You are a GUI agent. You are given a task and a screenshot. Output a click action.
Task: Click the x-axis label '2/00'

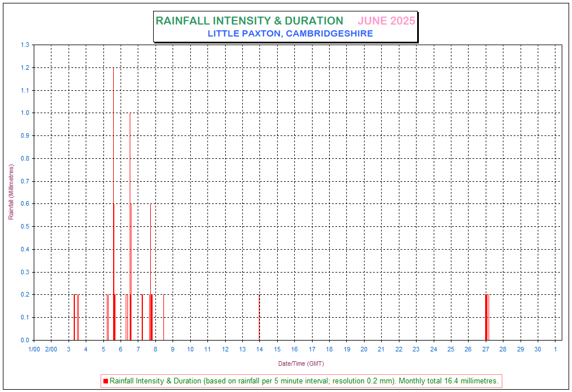click(51, 349)
